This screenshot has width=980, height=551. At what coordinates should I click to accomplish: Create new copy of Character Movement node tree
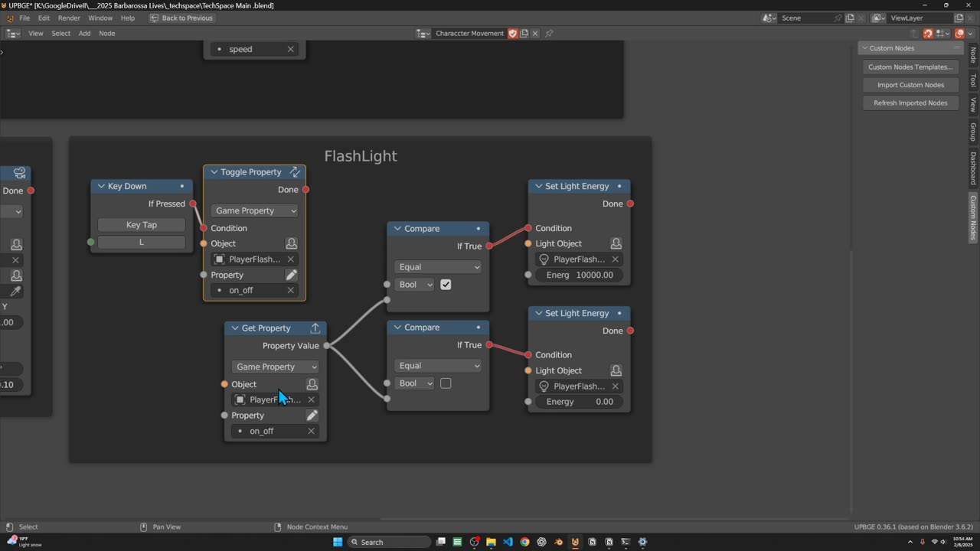point(524,34)
